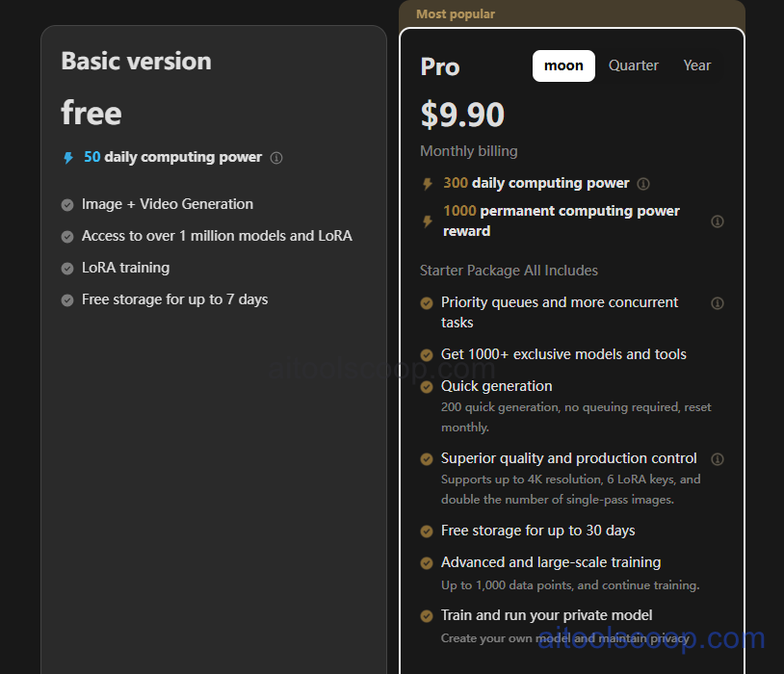Click info icon next to 300 daily computing power

(642, 183)
